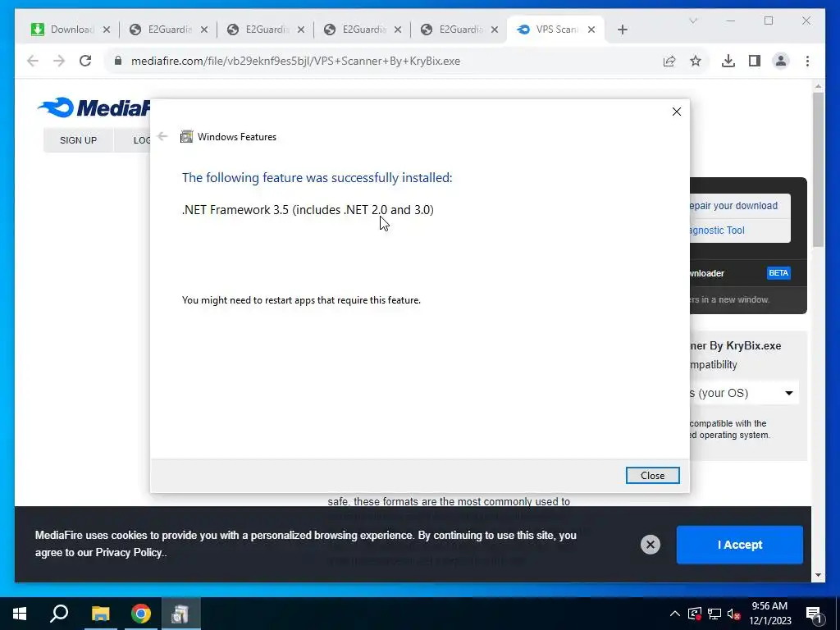Open Chrome profile avatar
Viewport: 840px width, 630px height.
tap(781, 61)
